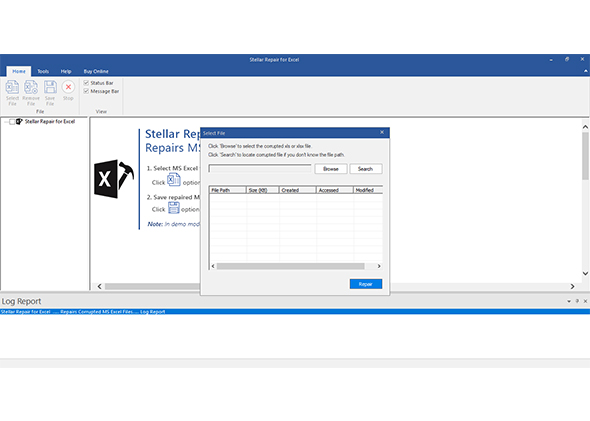Click the red Stop icon

pos(68,87)
